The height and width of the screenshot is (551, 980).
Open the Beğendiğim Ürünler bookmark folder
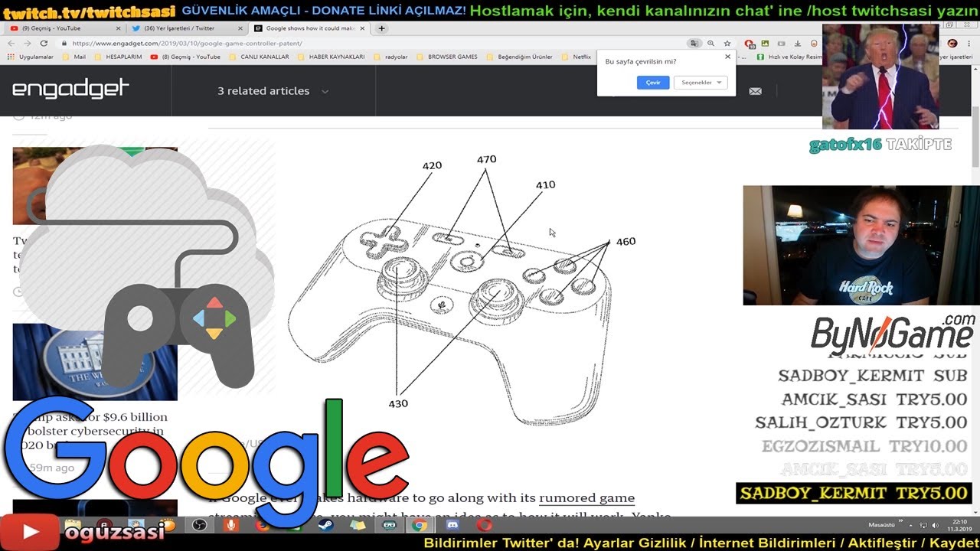tap(519, 57)
